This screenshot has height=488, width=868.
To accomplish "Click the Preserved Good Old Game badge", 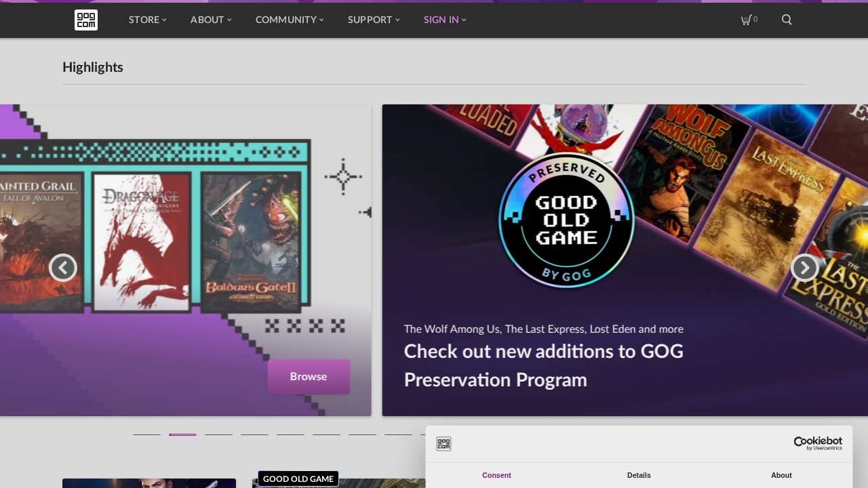I will [567, 220].
